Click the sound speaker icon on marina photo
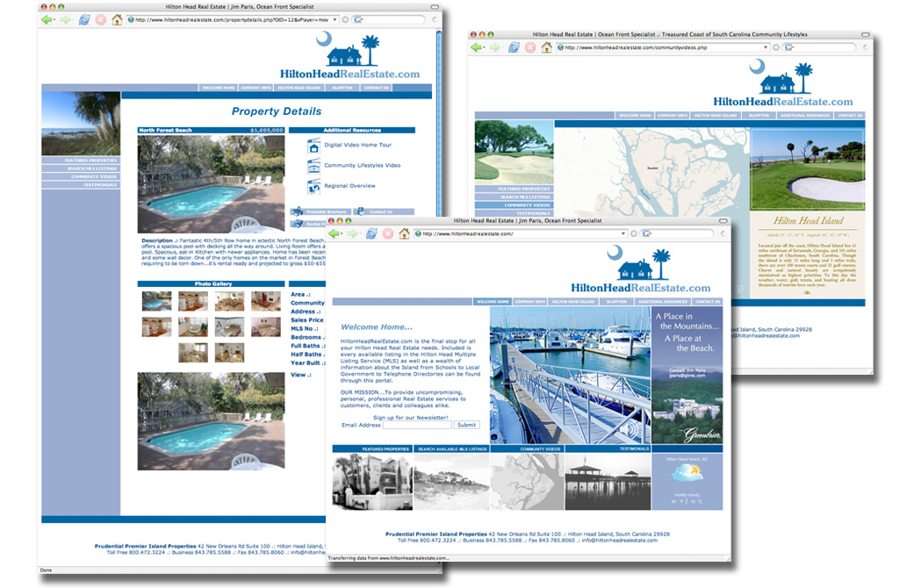Screen dimensions: 899x588 (x=630, y=430)
